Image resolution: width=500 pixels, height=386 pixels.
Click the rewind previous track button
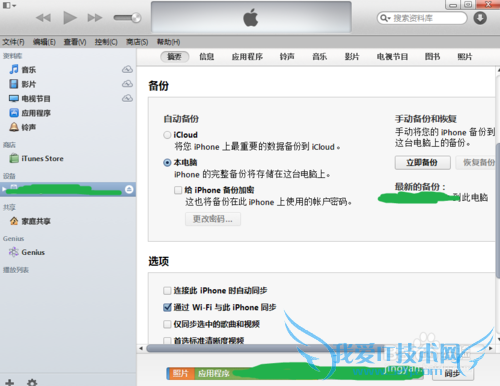tap(43, 18)
